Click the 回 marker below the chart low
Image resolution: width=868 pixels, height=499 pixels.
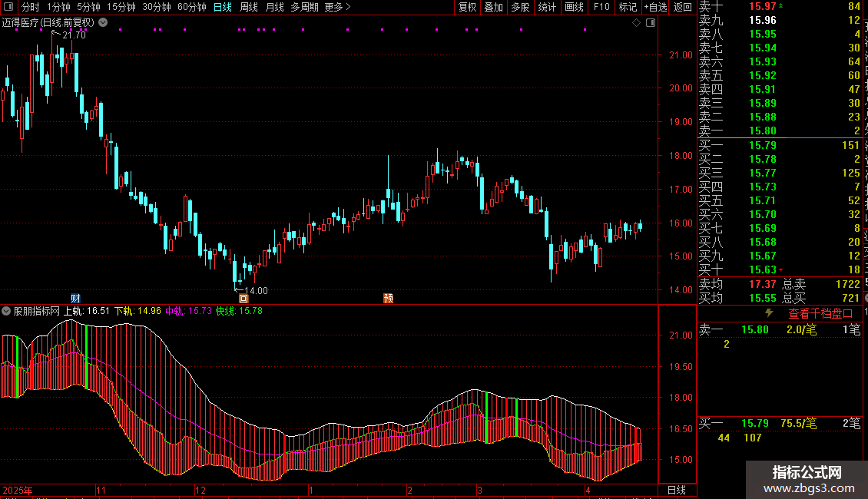pyautogui.click(x=244, y=298)
